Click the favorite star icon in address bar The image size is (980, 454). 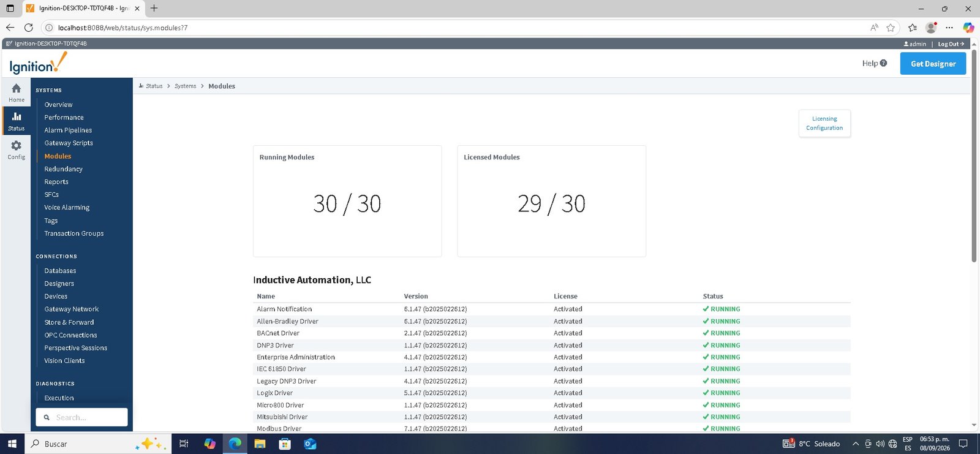(891, 28)
